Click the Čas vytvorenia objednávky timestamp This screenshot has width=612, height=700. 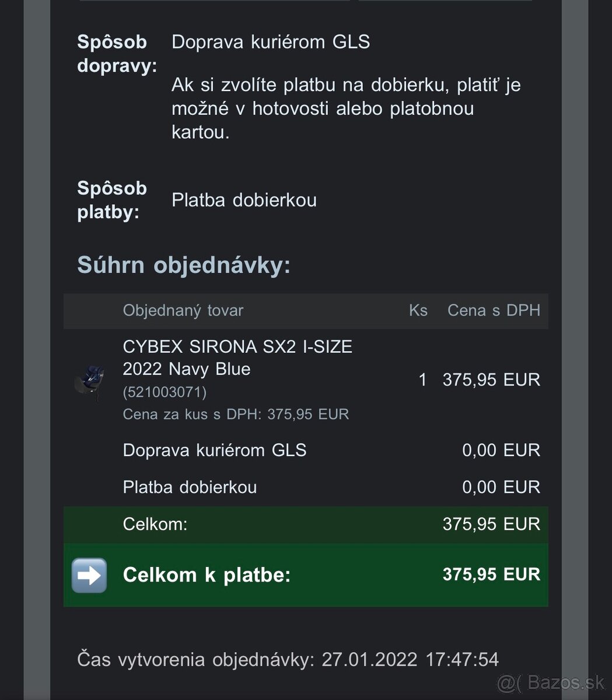coord(288,659)
